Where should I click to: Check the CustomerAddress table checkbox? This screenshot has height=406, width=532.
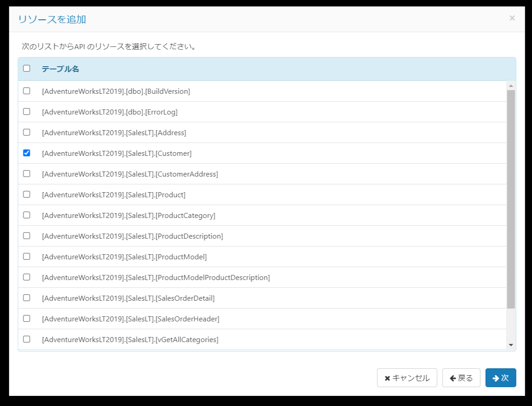click(x=27, y=173)
